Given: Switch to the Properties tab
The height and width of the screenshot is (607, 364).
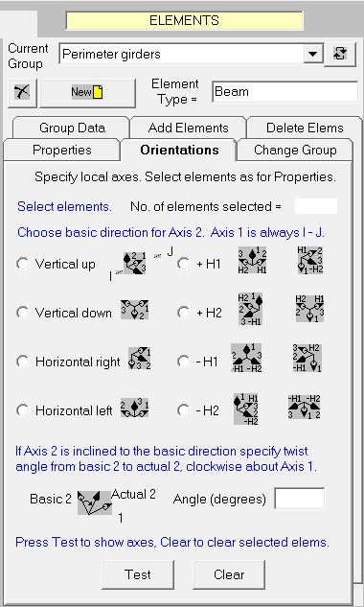Looking at the screenshot, I should (62, 151).
